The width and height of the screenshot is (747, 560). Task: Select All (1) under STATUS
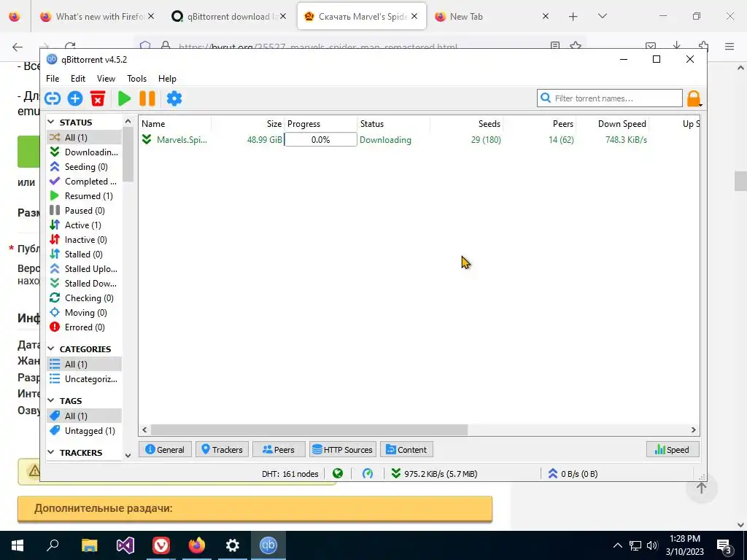[85, 138]
